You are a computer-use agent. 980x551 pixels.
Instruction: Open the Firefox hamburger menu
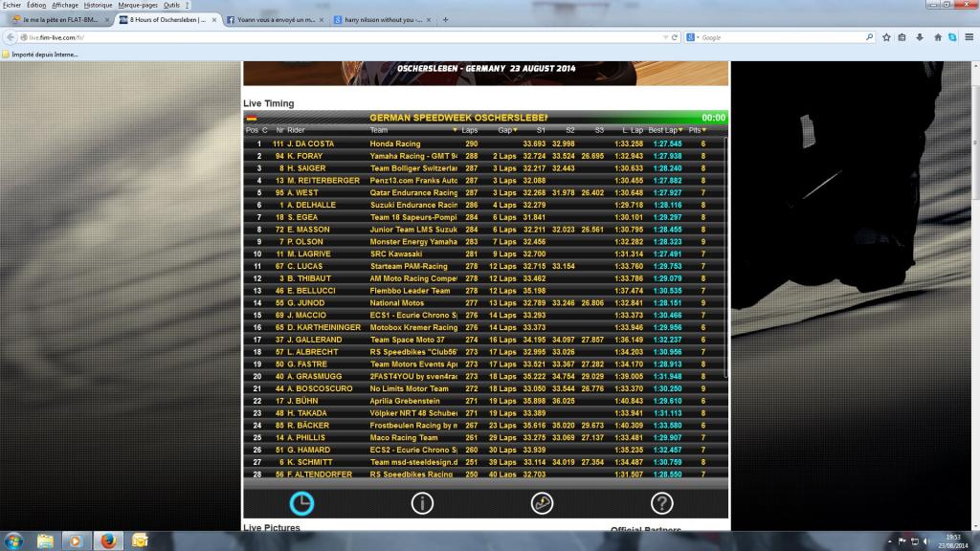point(969,37)
